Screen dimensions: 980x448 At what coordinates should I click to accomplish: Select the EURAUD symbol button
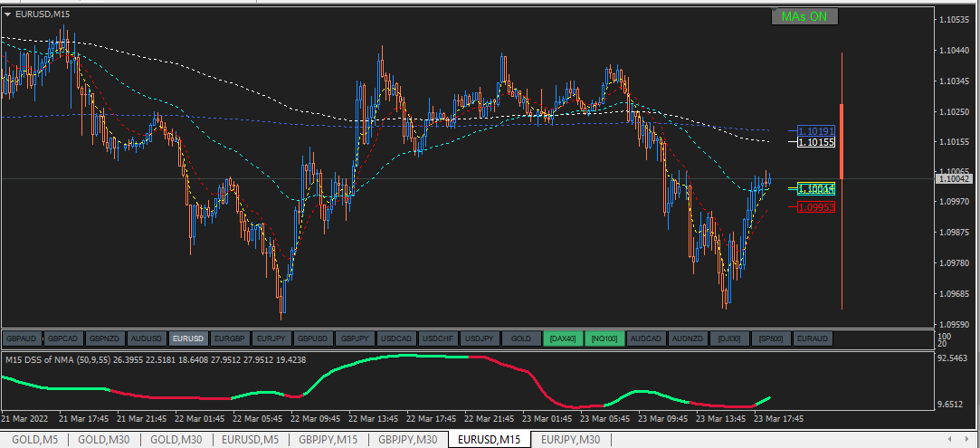[813, 338]
